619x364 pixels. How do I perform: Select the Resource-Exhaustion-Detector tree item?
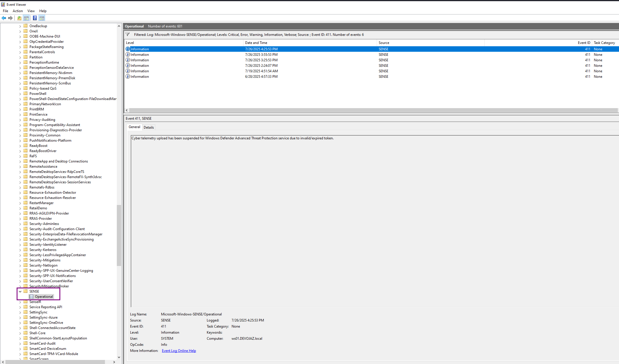click(53, 193)
